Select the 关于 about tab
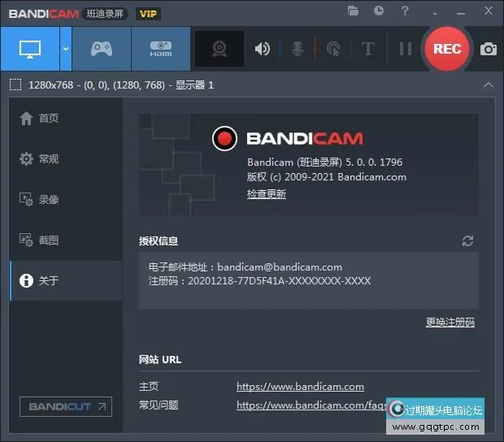 (x=66, y=280)
